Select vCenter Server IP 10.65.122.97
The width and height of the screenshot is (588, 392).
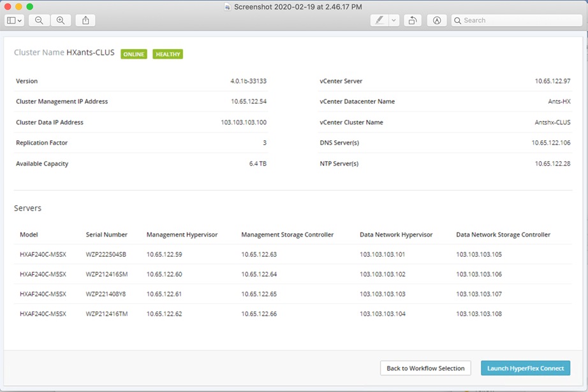coord(552,81)
